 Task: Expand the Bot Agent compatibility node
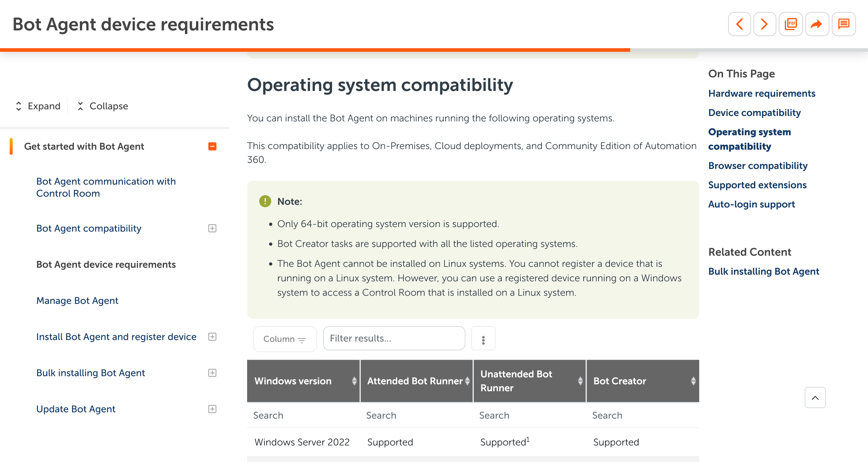[212, 228]
